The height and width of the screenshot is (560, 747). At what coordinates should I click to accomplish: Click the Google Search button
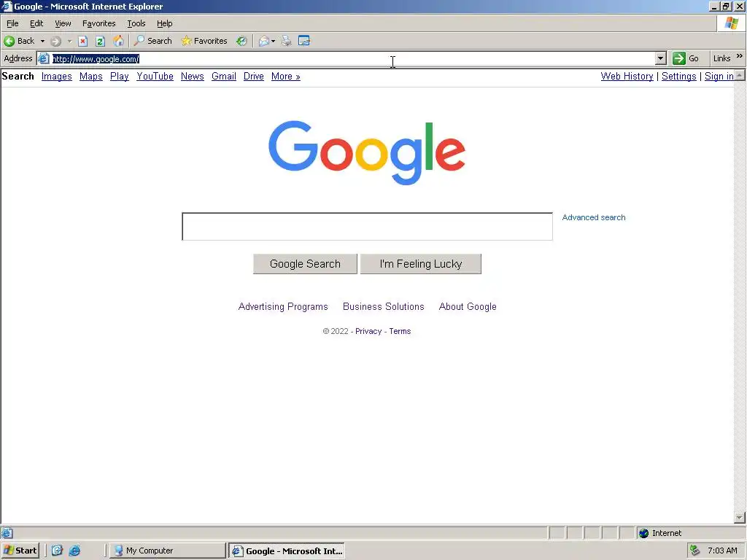click(x=305, y=264)
